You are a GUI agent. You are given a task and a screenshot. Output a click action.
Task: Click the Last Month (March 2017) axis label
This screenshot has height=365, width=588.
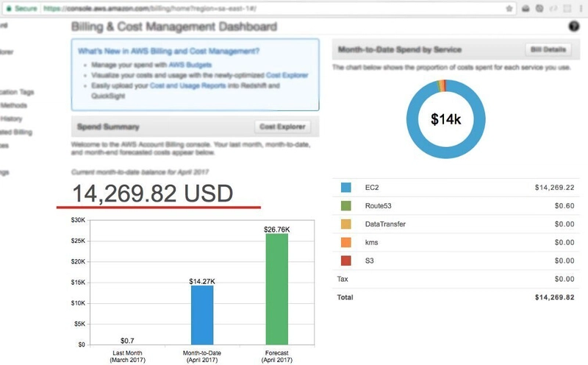coord(127,356)
